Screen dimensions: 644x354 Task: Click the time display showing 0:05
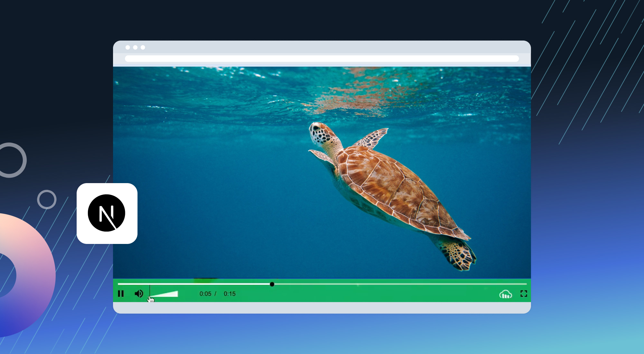(x=205, y=293)
